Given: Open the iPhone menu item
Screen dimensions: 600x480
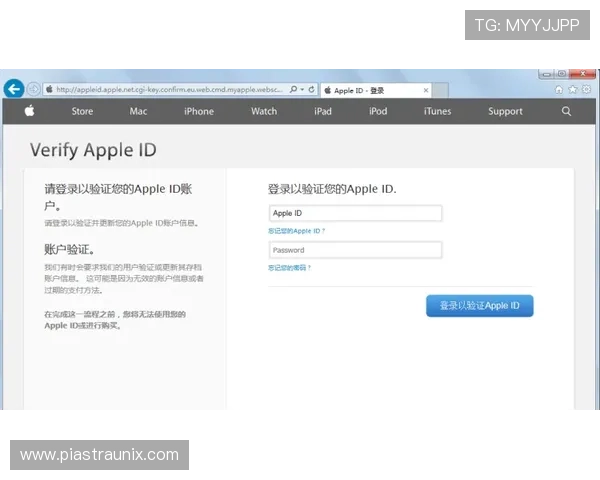Looking at the screenshot, I should pos(199,111).
